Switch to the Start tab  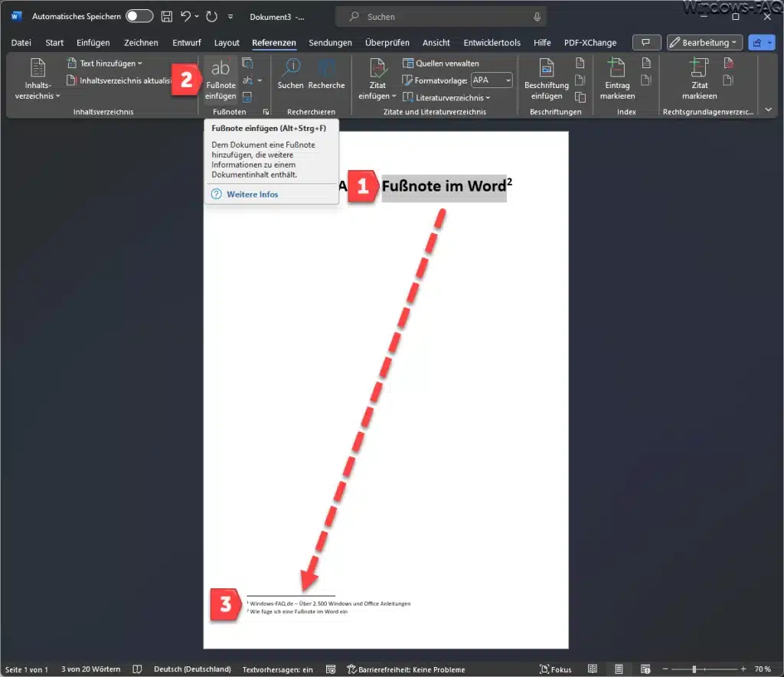click(54, 42)
